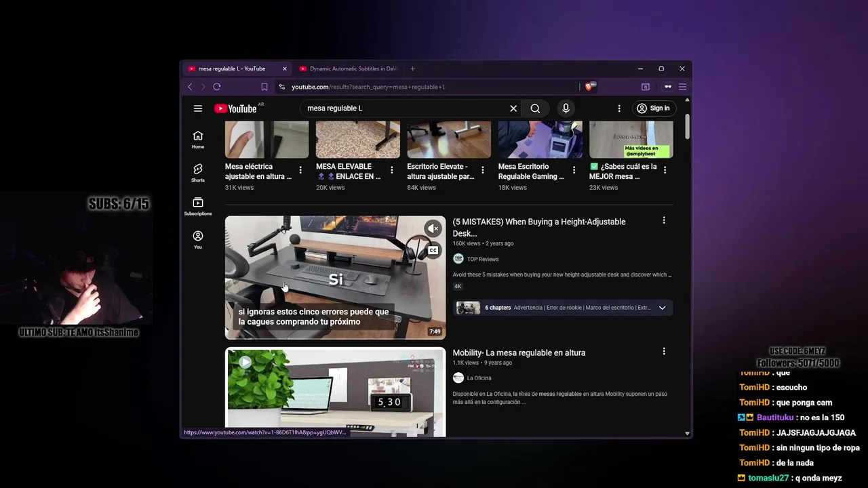Screen dimensions: 868x488
Task: Click the '160K views • 2 years ago' text
Action: 483,243
